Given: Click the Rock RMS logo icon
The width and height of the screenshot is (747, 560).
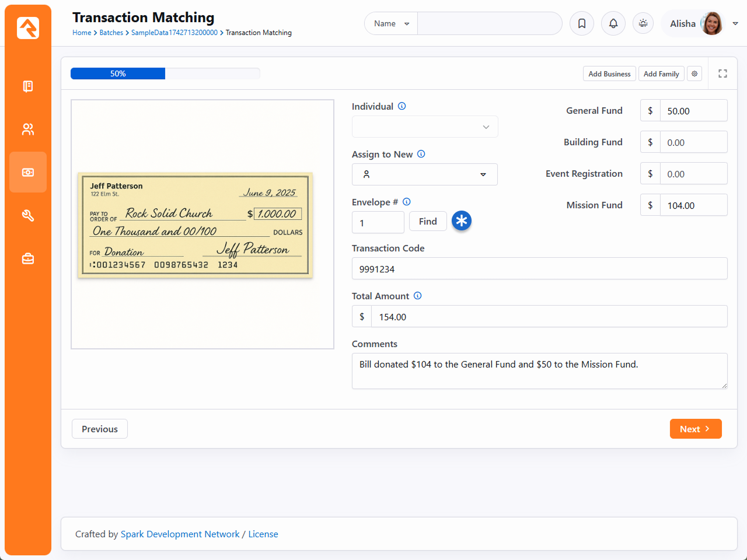Looking at the screenshot, I should click(28, 28).
